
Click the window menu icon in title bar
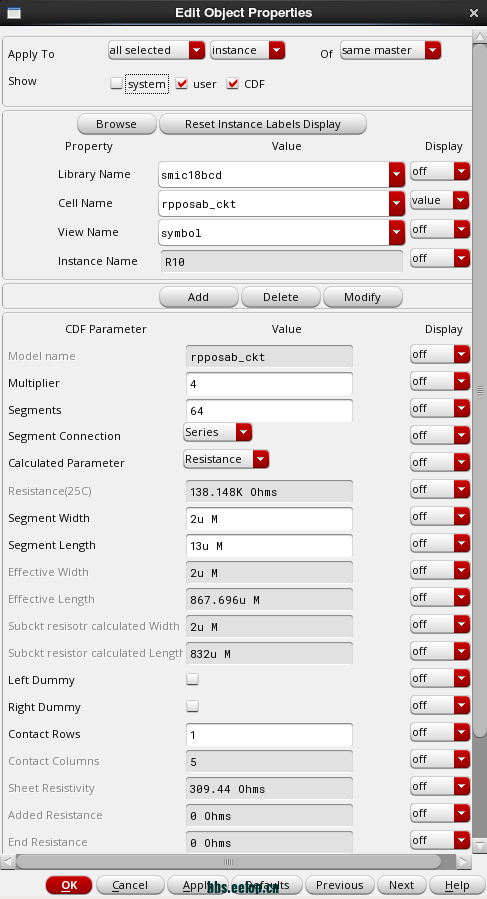tap(14, 13)
